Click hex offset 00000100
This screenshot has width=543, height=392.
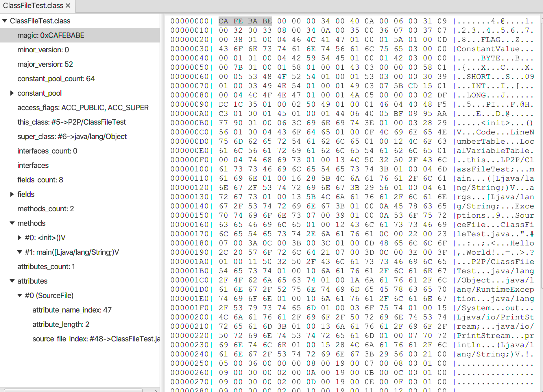(189, 169)
